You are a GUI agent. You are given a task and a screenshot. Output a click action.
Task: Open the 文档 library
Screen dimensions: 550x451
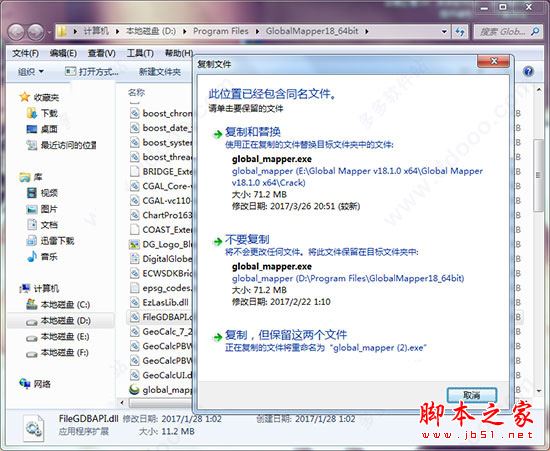pyautogui.click(x=42, y=225)
